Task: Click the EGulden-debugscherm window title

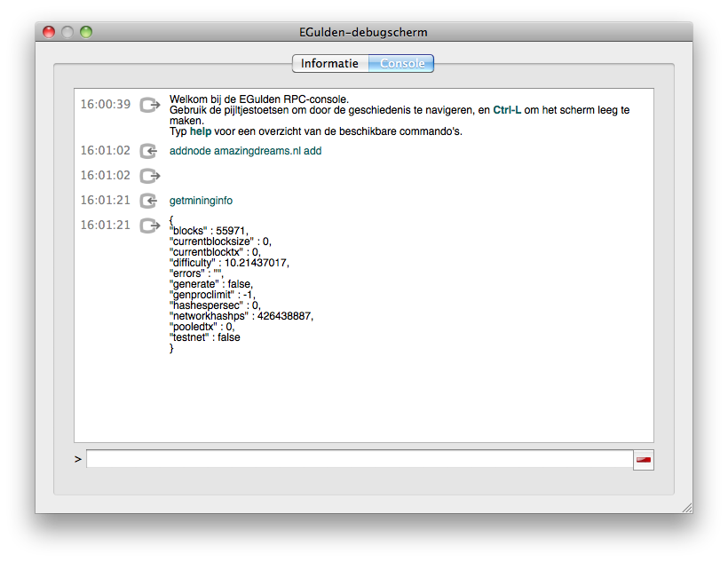Action: 363,32
